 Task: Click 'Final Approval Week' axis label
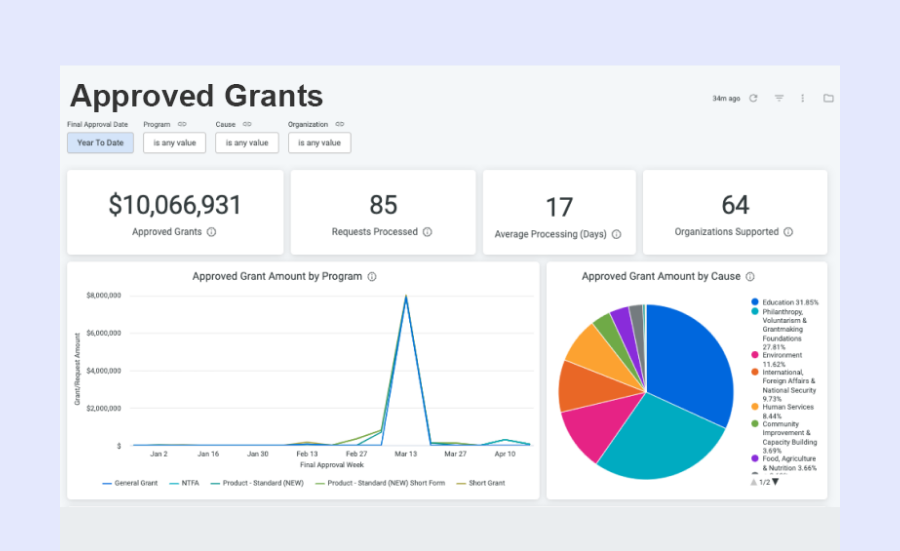pyautogui.click(x=332, y=465)
